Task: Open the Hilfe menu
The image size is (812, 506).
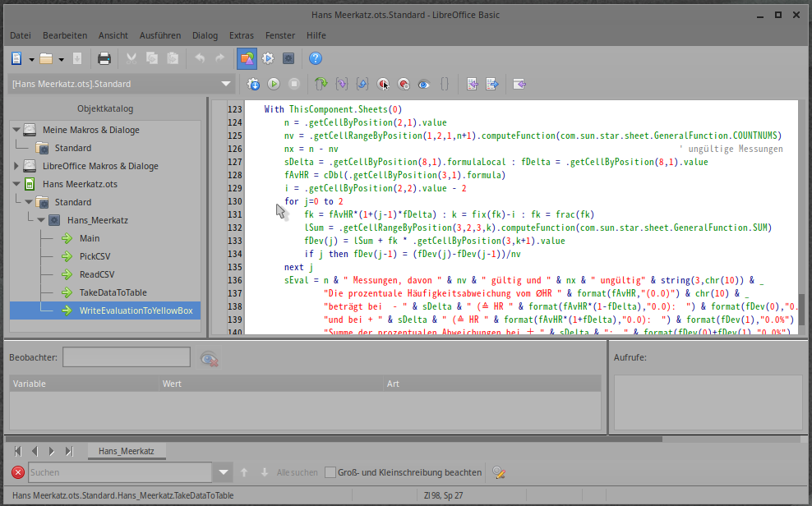Action: [x=316, y=35]
